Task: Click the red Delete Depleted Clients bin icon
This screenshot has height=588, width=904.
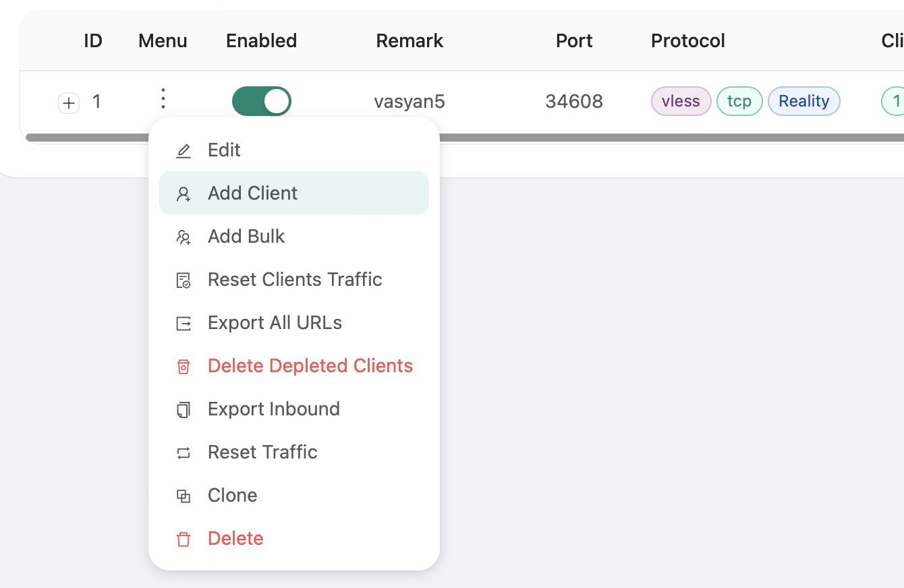Action: [183, 366]
